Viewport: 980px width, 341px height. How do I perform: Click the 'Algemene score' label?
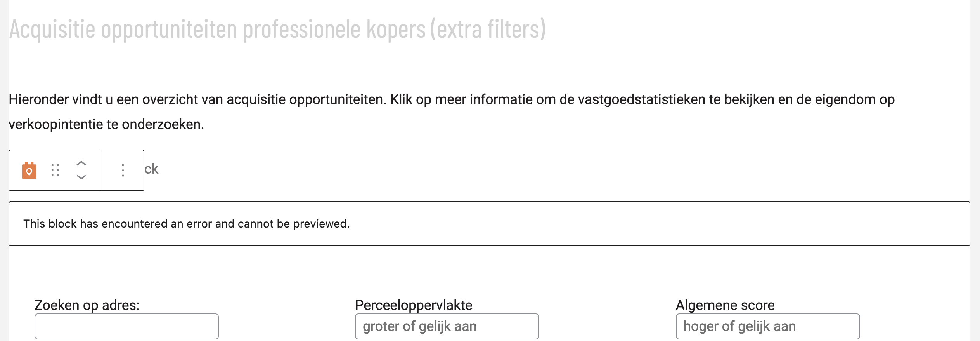[725, 305]
